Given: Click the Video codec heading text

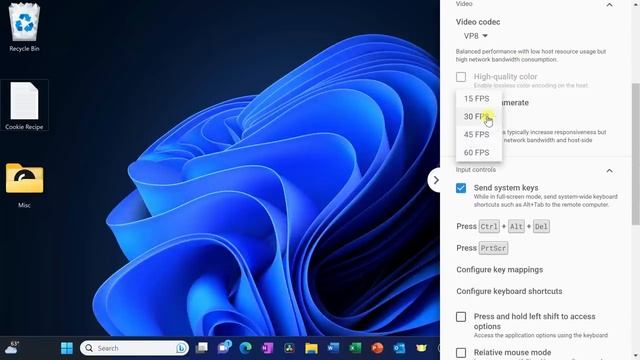Looking at the screenshot, I should [x=478, y=22].
